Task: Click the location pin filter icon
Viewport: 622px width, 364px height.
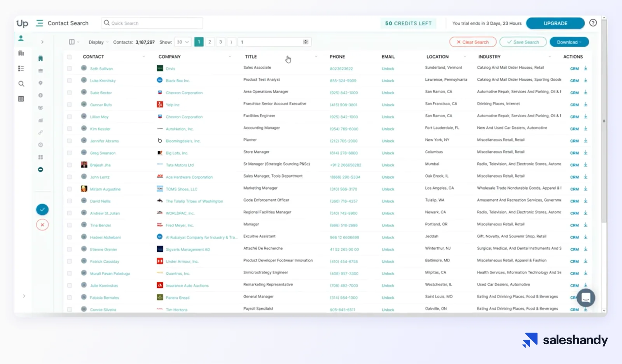Action: point(40,83)
